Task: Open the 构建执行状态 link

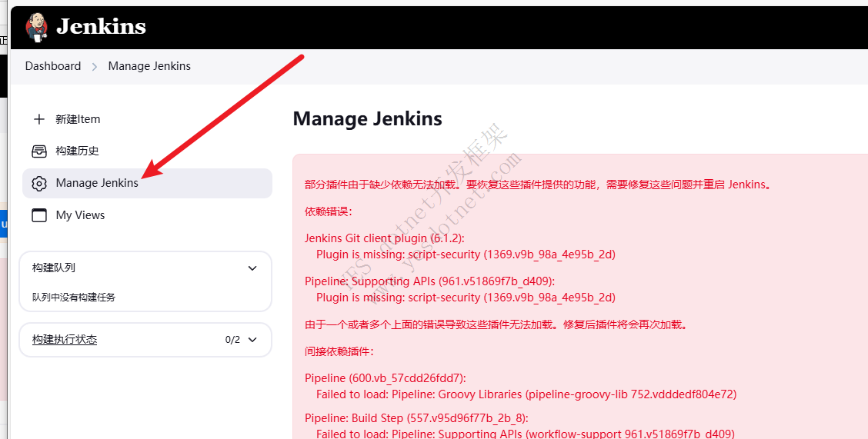Action: coord(65,340)
